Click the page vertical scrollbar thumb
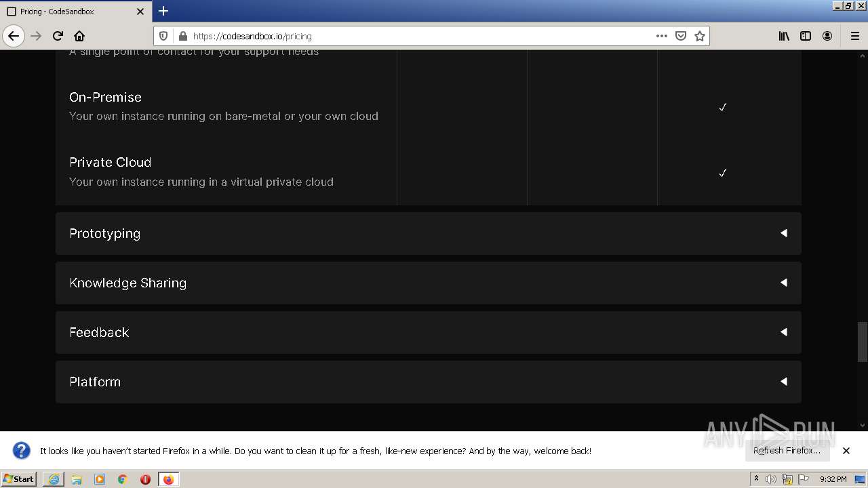 [863, 342]
